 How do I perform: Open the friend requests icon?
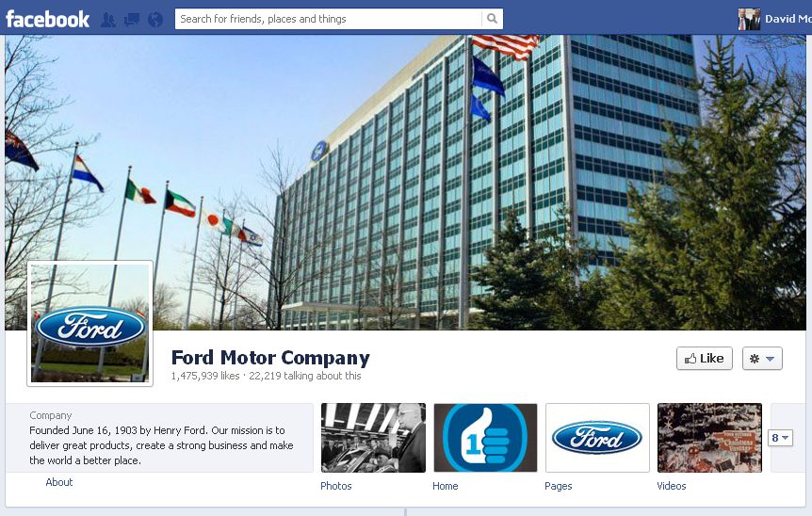(x=108, y=20)
